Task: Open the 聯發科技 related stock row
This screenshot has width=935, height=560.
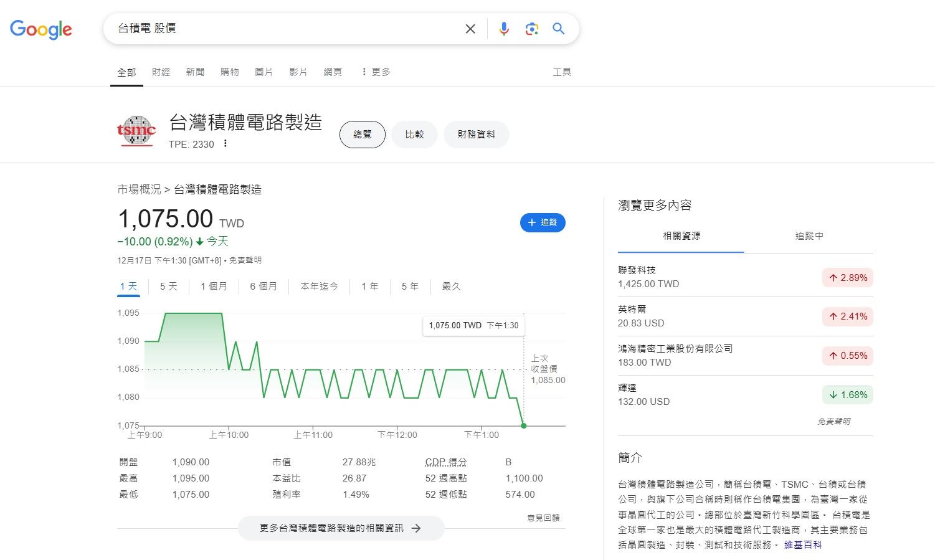Action: point(746,277)
